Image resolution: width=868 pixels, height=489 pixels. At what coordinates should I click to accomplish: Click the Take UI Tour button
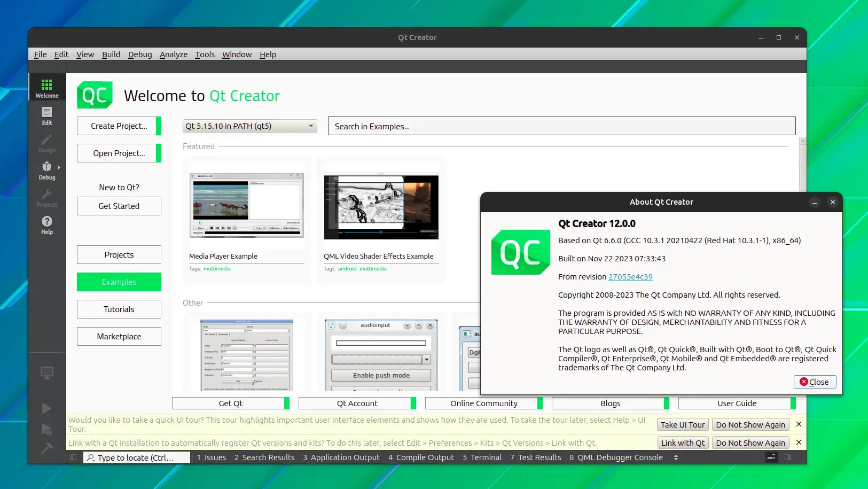[x=683, y=425]
